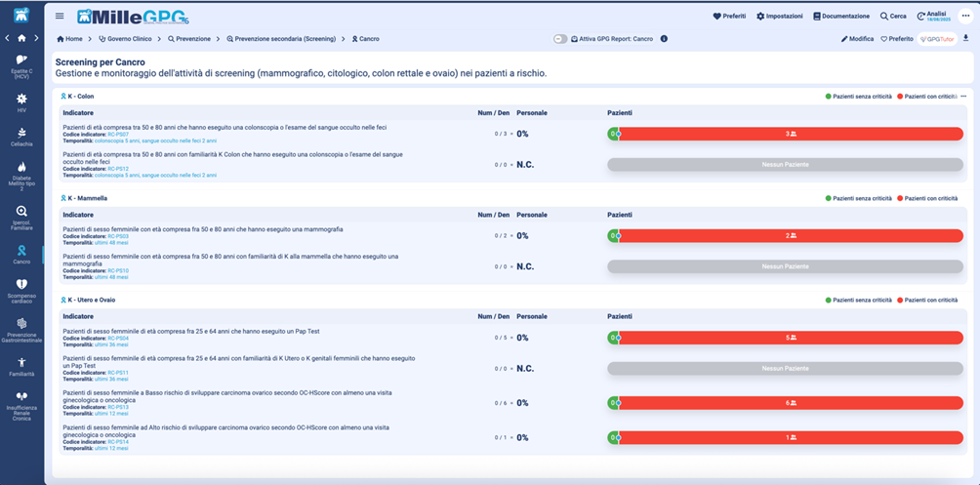This screenshot has height=485, width=980.
Task: Open the hamburger menu beside the MilleGPG logo
Action: [x=60, y=16]
